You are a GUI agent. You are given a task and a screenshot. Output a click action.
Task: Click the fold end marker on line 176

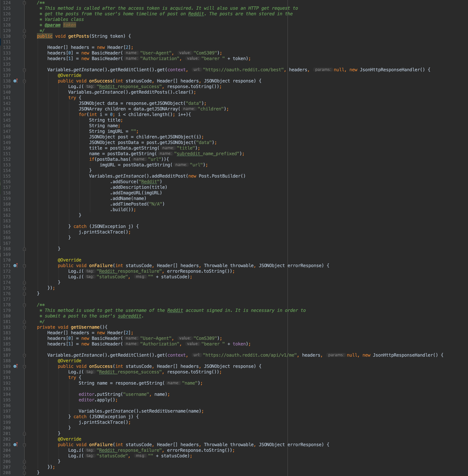point(24,294)
